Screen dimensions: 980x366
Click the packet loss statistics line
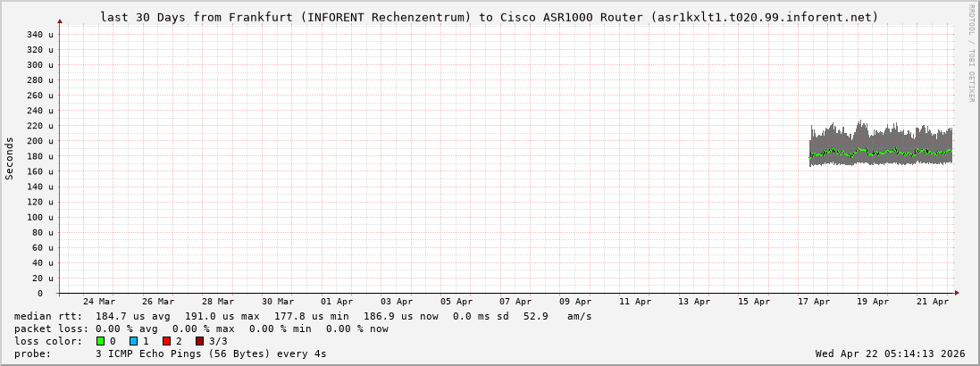(201, 329)
